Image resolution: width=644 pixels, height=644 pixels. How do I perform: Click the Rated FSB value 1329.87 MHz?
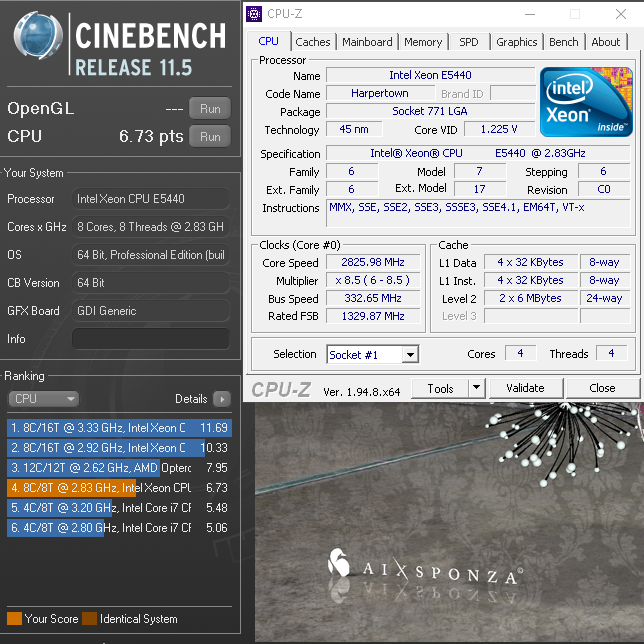373,316
